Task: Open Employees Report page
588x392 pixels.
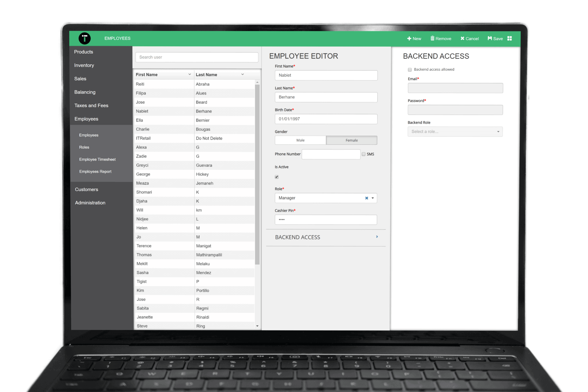Action: [95, 171]
